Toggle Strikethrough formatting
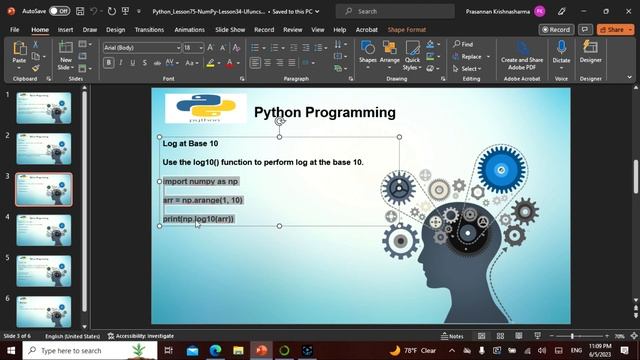The image size is (640, 360). click(x=157, y=63)
